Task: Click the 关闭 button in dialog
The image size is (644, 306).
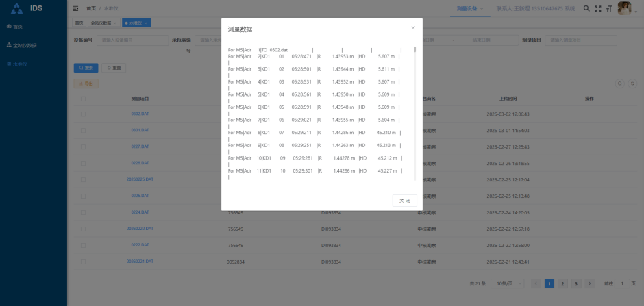Action: click(404, 201)
